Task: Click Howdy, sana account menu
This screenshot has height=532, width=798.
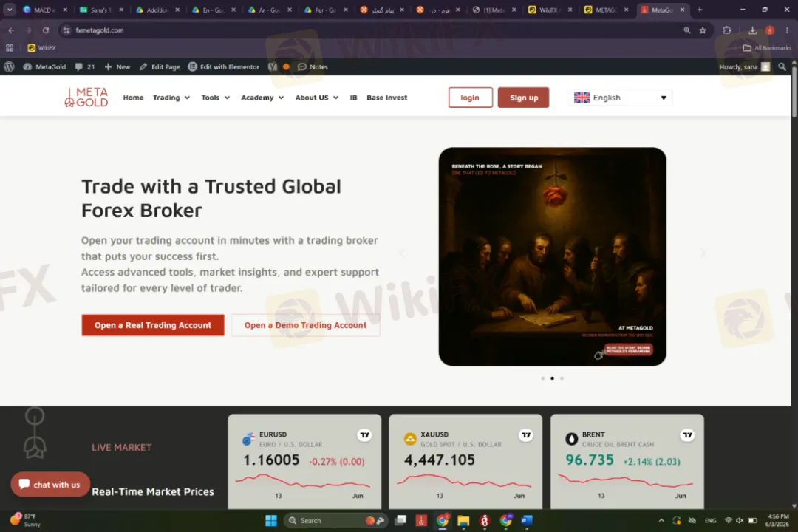Action: (744, 66)
